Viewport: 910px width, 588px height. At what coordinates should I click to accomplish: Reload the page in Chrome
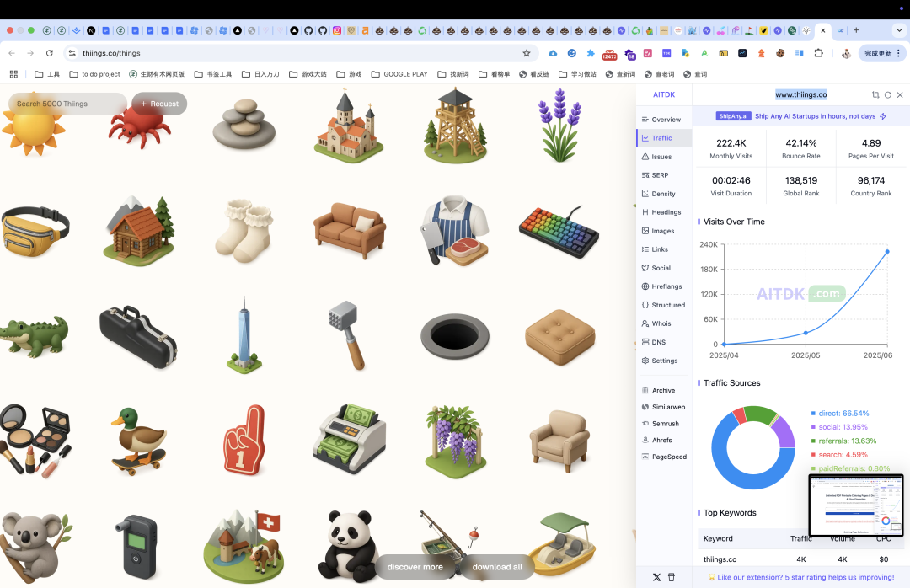pos(50,53)
